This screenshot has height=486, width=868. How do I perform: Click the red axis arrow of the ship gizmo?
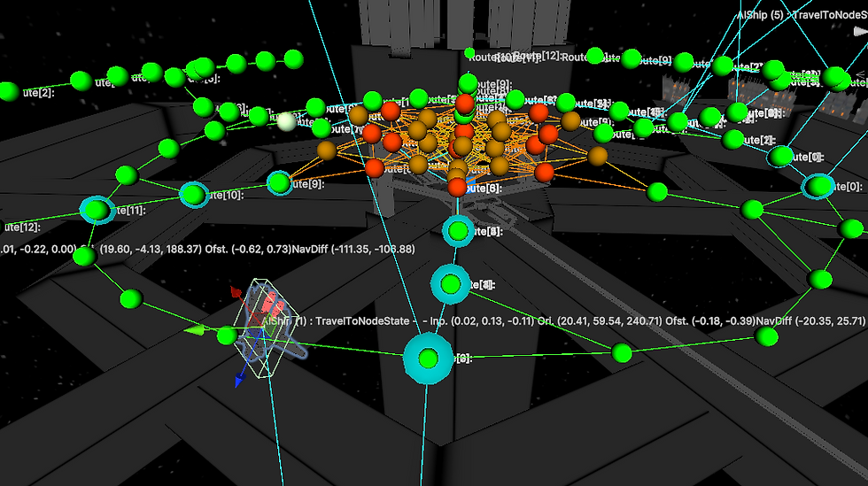click(x=236, y=292)
